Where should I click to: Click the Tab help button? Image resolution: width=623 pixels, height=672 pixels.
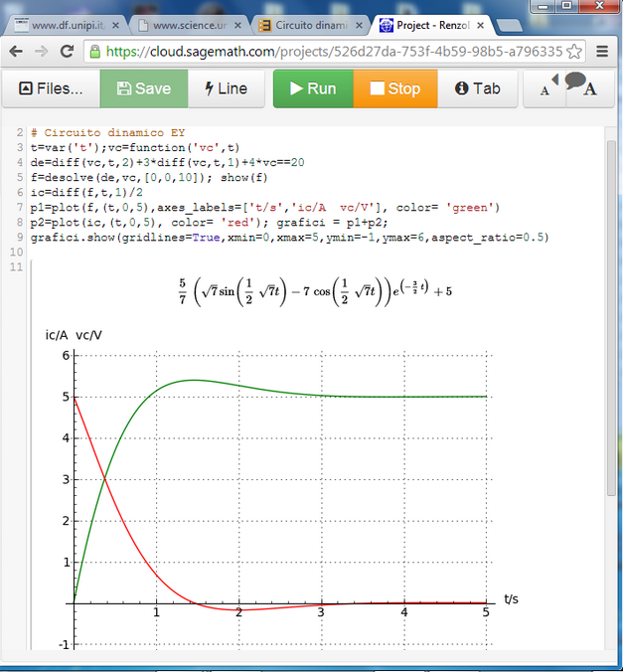[x=477, y=88]
